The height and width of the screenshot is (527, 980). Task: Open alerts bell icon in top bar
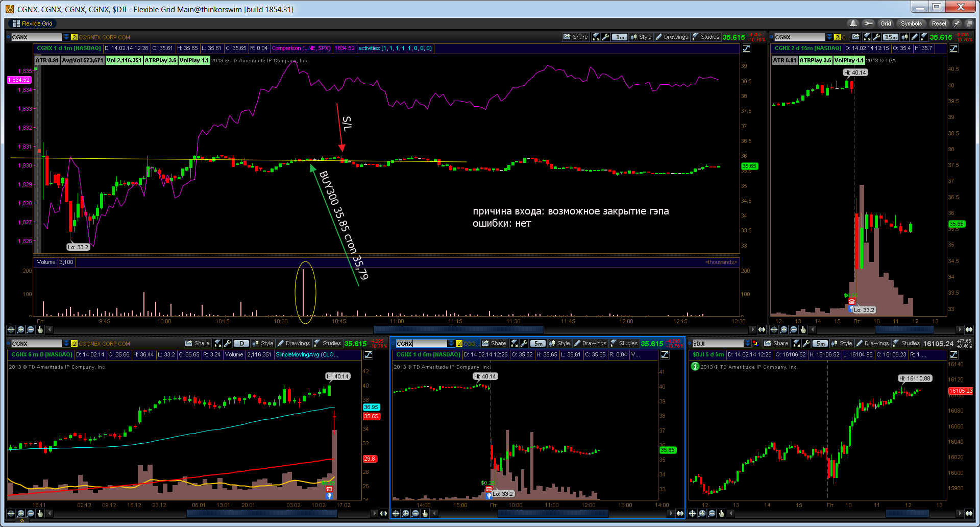853,23
